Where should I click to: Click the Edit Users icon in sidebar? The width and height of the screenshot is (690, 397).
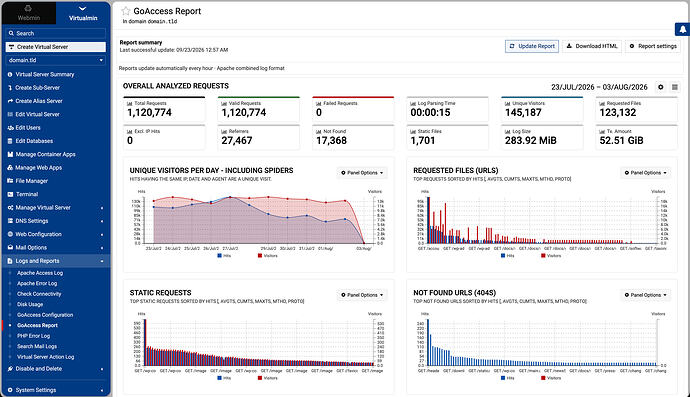(x=10, y=128)
